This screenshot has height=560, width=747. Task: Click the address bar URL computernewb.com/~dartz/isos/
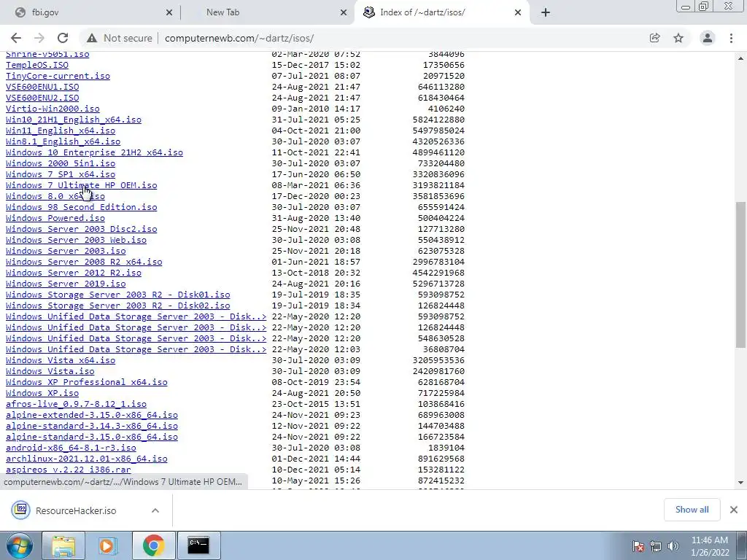(x=239, y=38)
